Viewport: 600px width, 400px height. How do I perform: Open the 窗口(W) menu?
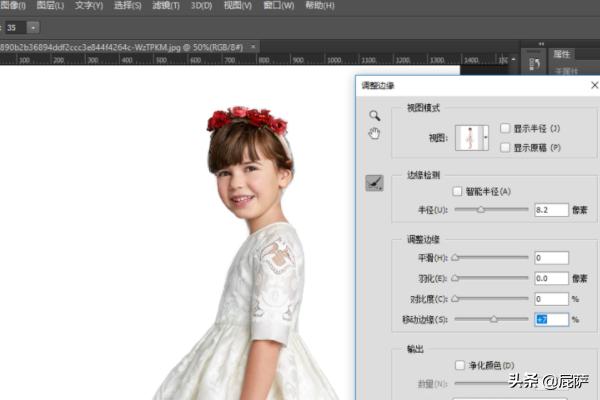click(x=280, y=6)
